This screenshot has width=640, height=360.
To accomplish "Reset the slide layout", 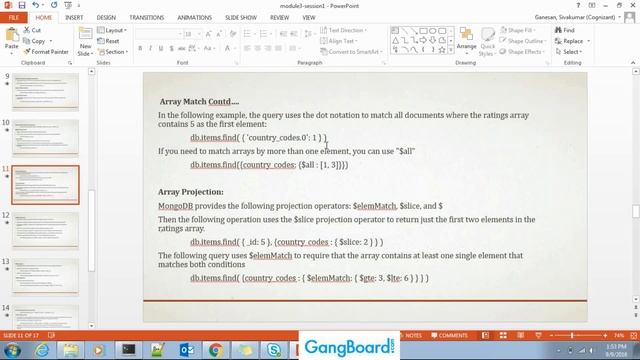I will pyautogui.click(x=109, y=41).
